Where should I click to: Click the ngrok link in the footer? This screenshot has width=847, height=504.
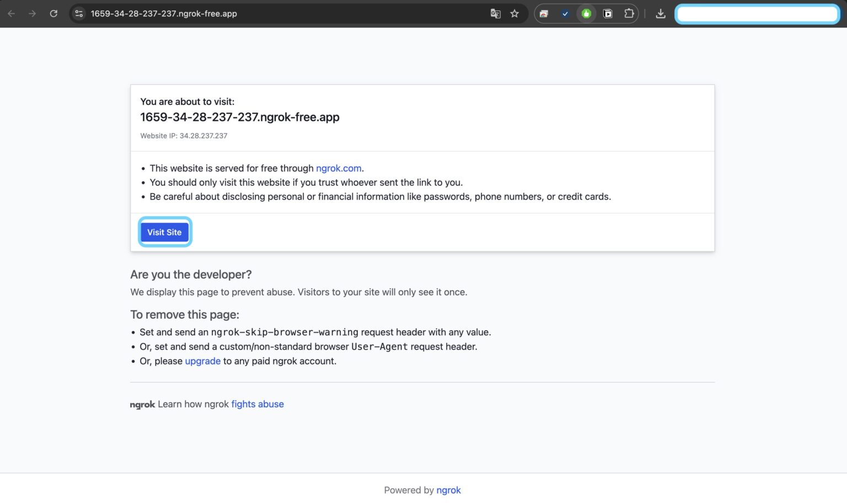(448, 490)
